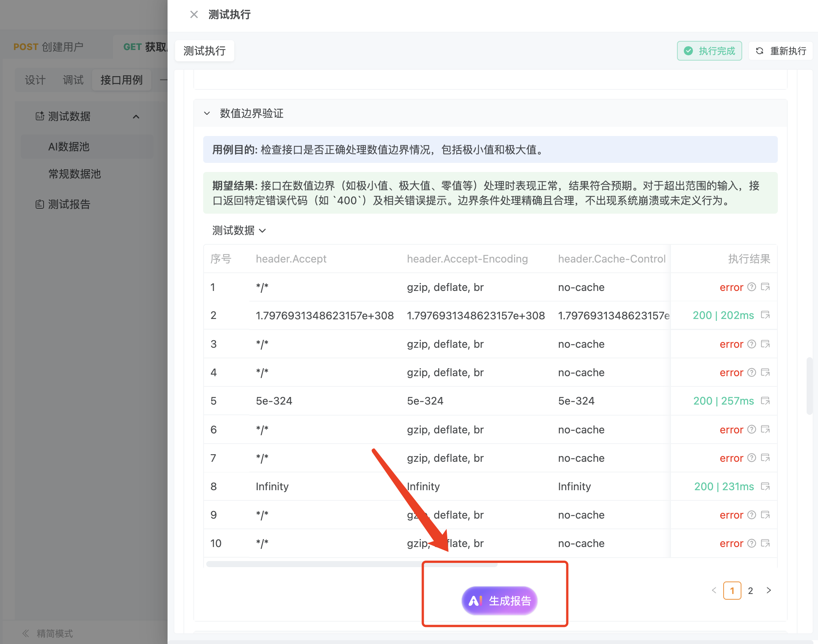Open error help icon in row 10
Viewport: 818px width, 644px height.
(x=752, y=543)
